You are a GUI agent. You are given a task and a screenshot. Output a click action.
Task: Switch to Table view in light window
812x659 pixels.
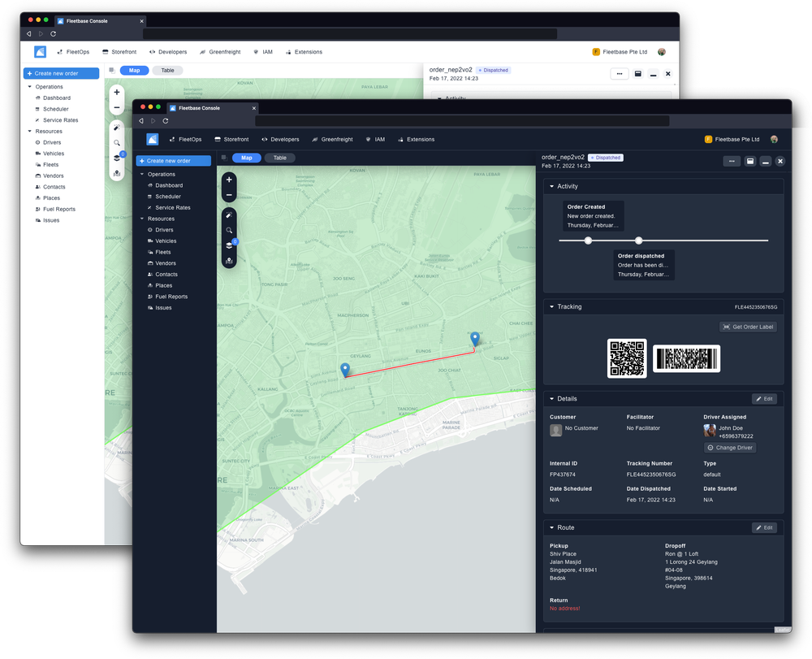(167, 71)
